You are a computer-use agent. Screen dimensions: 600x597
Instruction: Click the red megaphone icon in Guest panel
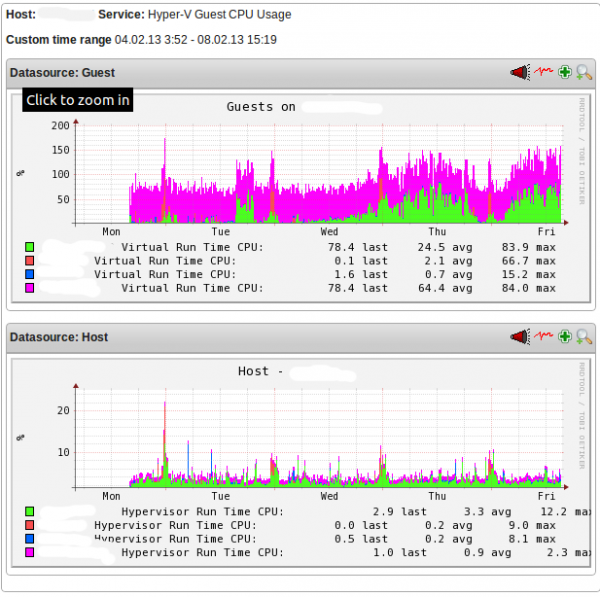tap(519, 72)
